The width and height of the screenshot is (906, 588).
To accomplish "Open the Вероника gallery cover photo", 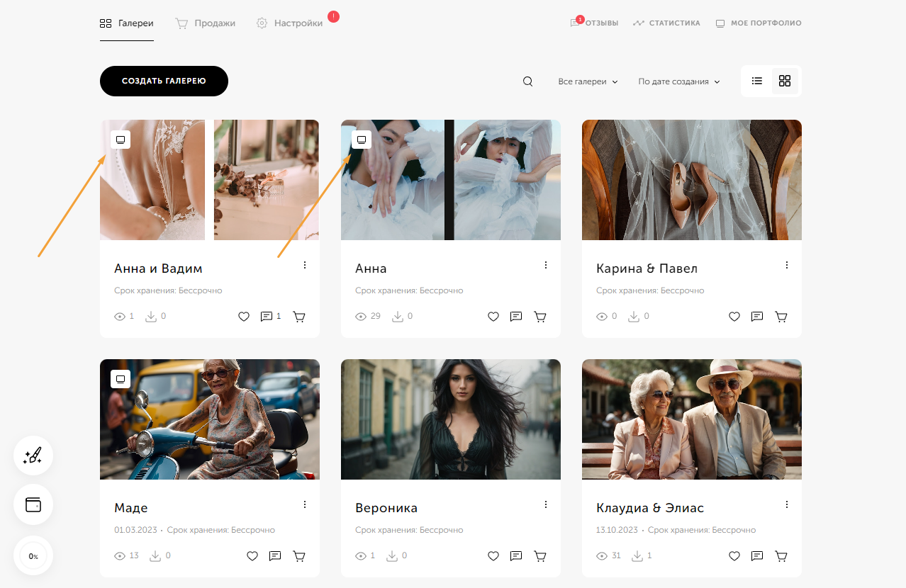I will click(x=450, y=419).
